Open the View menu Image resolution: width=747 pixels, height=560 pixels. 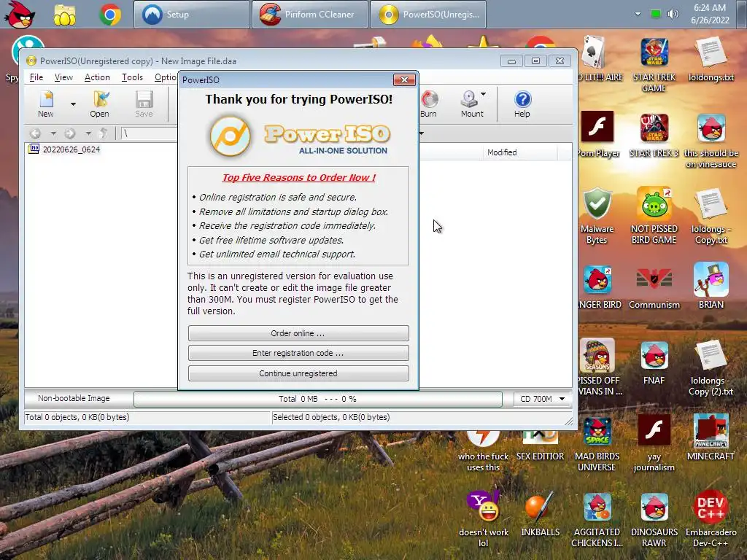pos(63,77)
